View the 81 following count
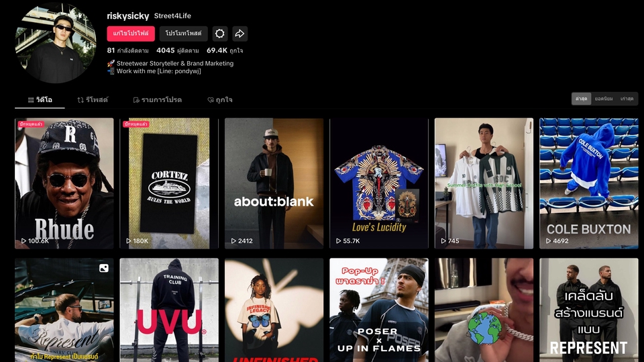 [x=127, y=50]
